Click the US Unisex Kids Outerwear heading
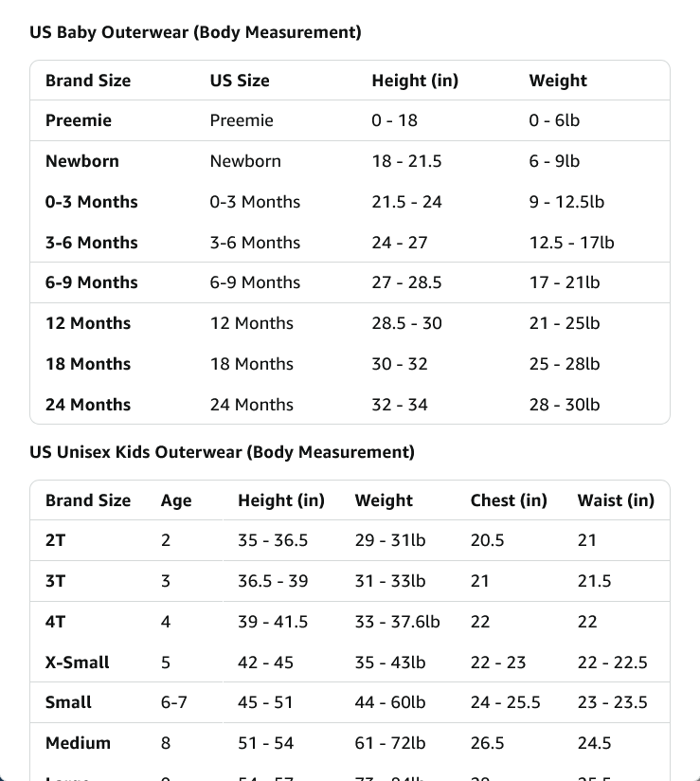The width and height of the screenshot is (700, 781). tap(222, 452)
